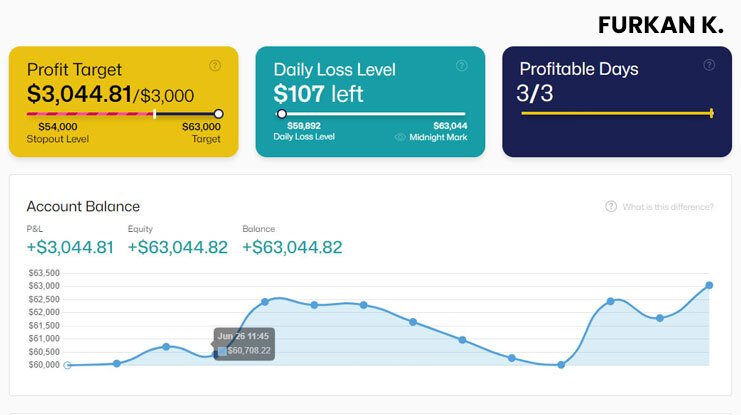Click the FURKAN K. account name

[x=661, y=25]
